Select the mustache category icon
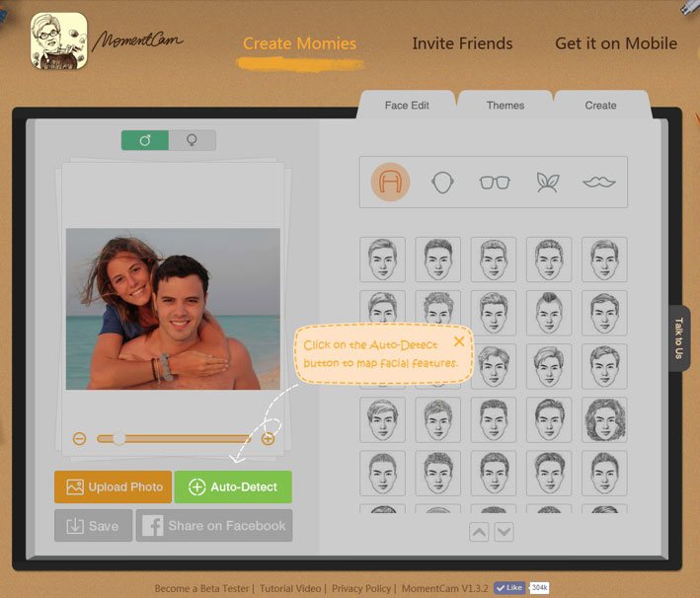The height and width of the screenshot is (598, 700). click(599, 183)
